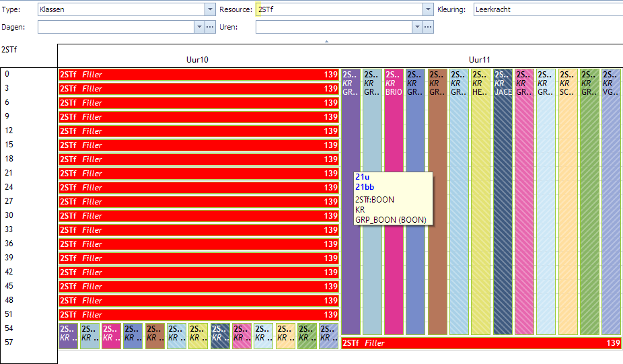The image size is (623, 364).
Task: Select the solid purple KR column in Uur11
Action: coord(351,202)
